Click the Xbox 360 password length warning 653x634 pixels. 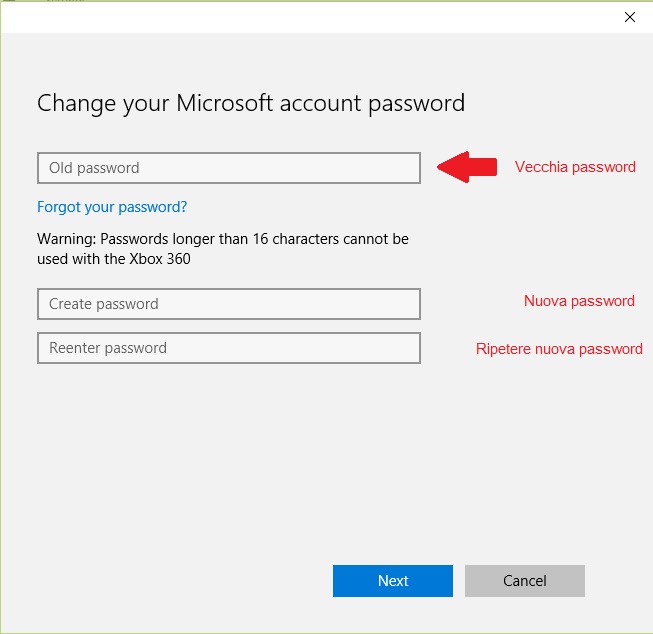point(223,249)
